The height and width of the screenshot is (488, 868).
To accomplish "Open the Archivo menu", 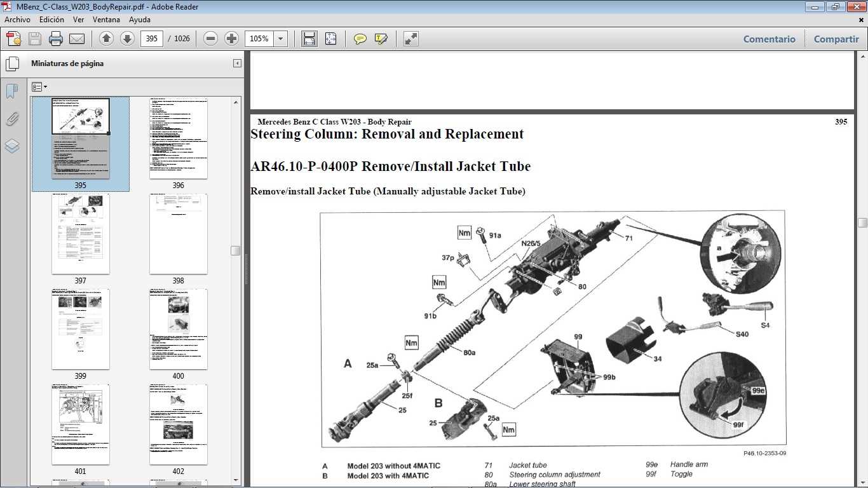I will click(x=17, y=20).
